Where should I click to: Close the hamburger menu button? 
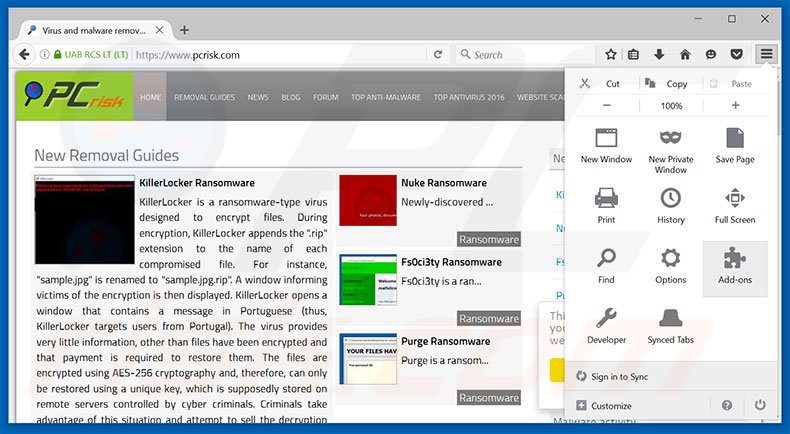tap(766, 54)
